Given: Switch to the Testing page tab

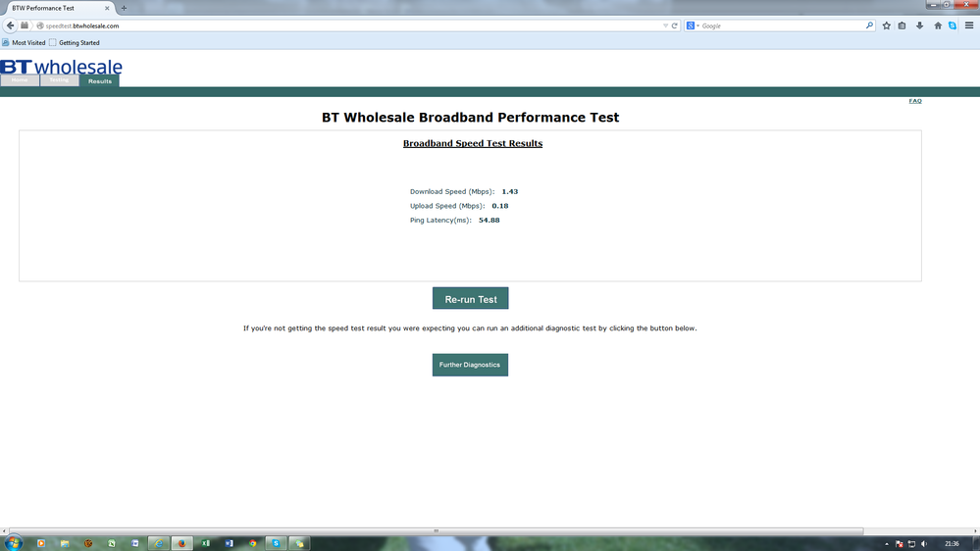Looking at the screenshot, I should click(59, 80).
